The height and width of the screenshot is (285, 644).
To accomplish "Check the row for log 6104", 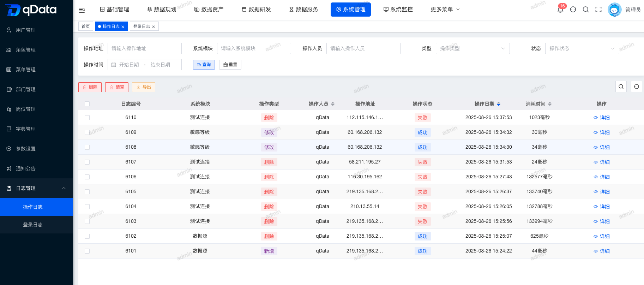I will [x=87, y=207].
